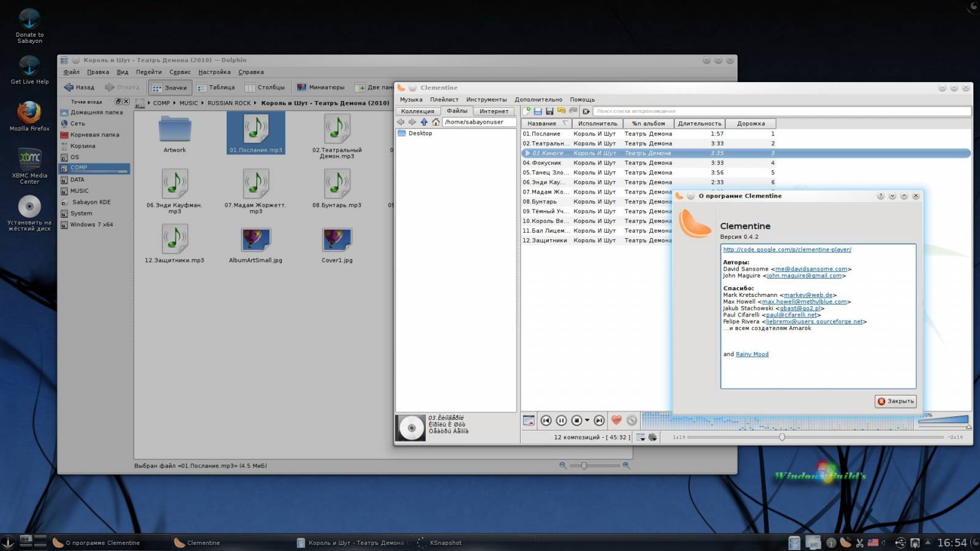Click the me@davidsansome.com email link
980x551 pixels.
click(811, 269)
